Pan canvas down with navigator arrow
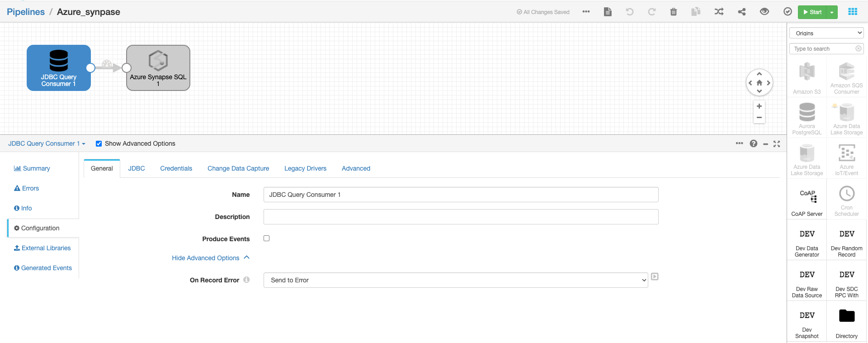Screen dimensions: 868x343 (759, 91)
